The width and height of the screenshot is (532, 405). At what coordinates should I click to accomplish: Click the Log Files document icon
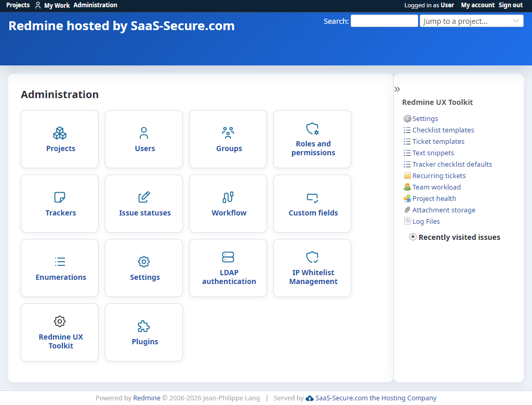click(x=407, y=221)
